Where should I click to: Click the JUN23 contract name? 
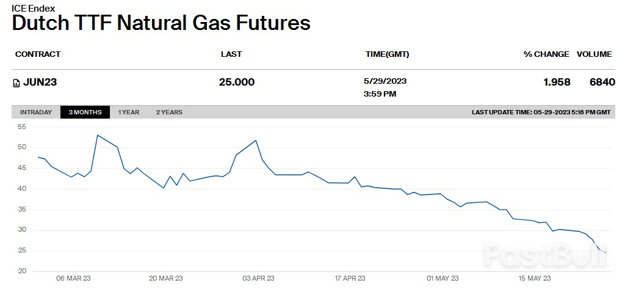point(40,82)
